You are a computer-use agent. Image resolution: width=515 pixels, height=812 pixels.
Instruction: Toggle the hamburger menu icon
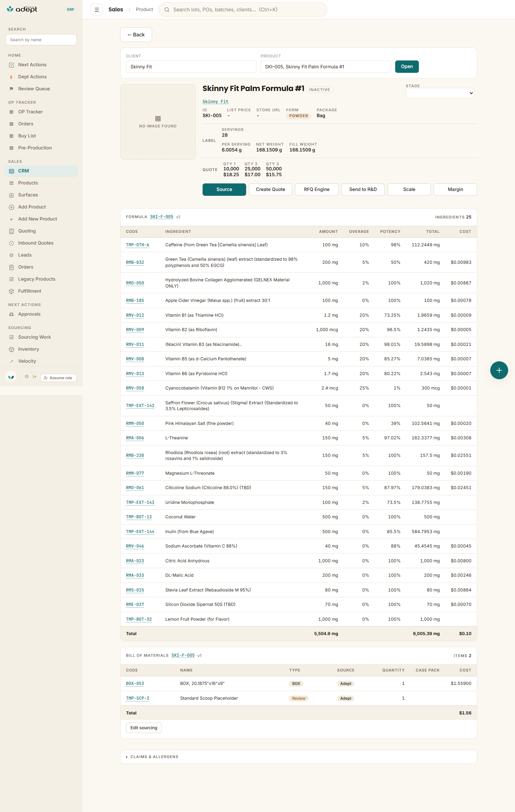97,10
